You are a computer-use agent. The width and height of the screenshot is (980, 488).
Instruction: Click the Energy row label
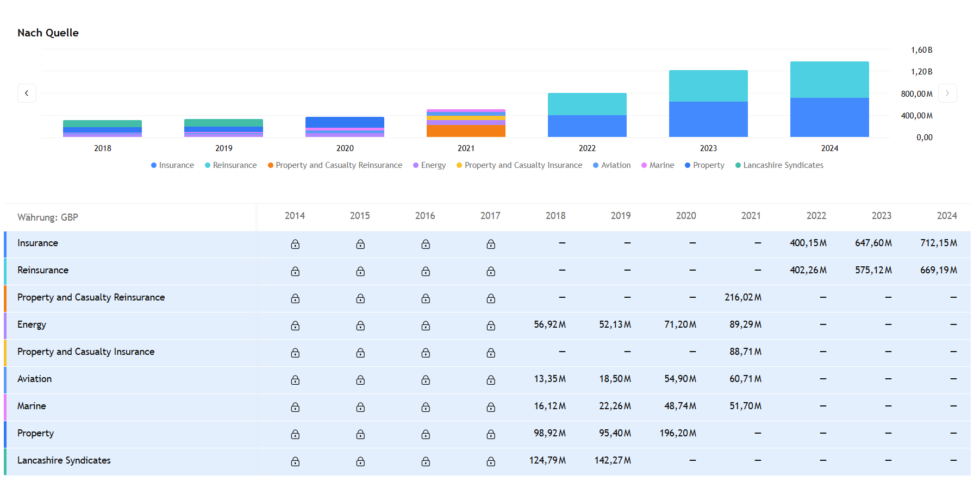[32, 324]
